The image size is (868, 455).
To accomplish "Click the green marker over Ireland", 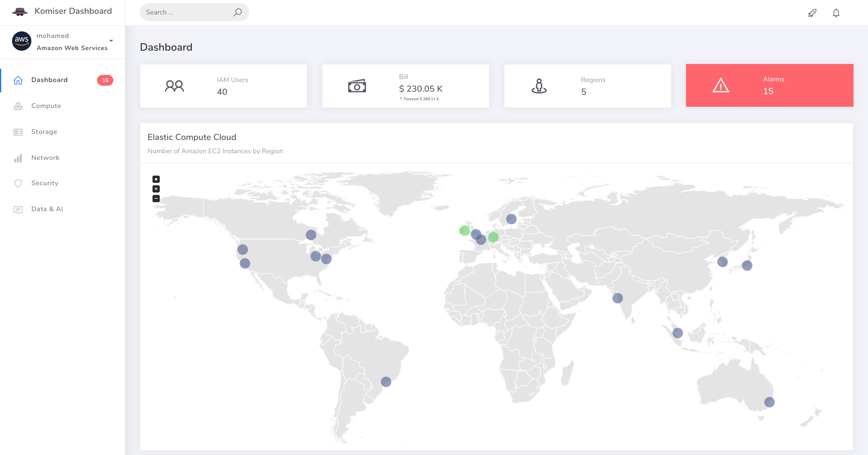I will pos(464,231).
